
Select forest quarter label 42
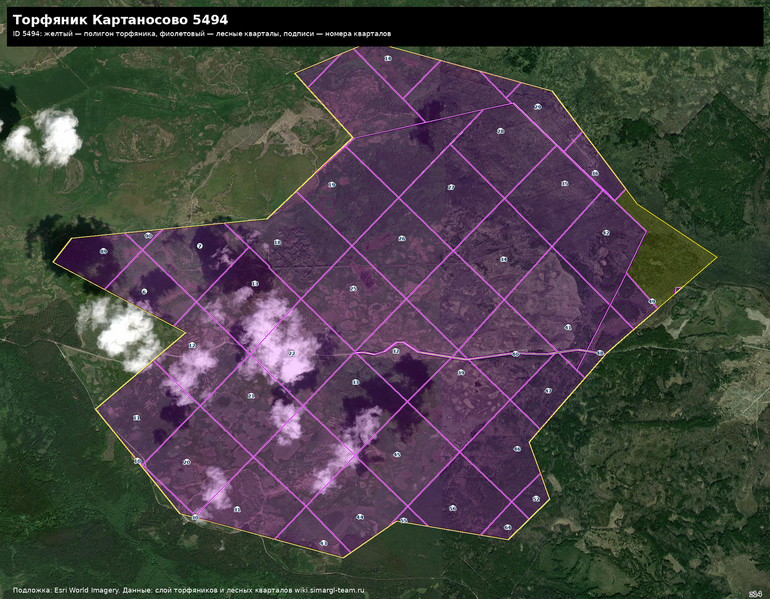tap(606, 233)
